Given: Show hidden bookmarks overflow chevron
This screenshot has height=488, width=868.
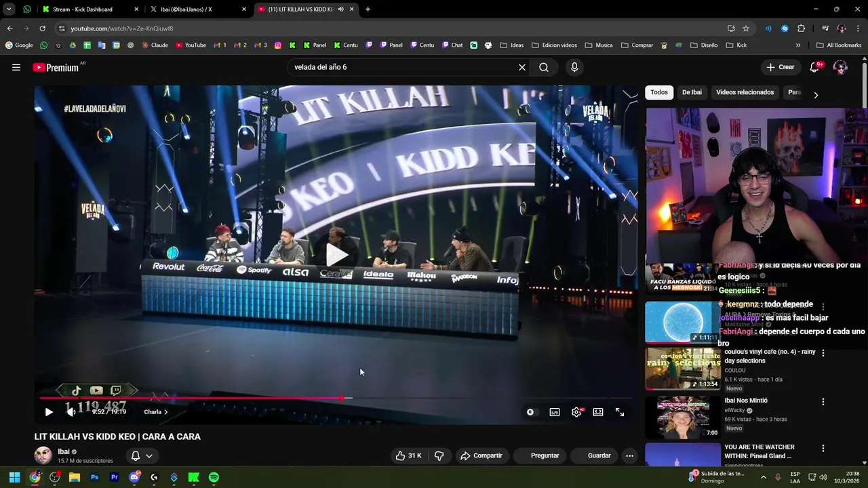Looking at the screenshot, I should pyautogui.click(x=798, y=45).
